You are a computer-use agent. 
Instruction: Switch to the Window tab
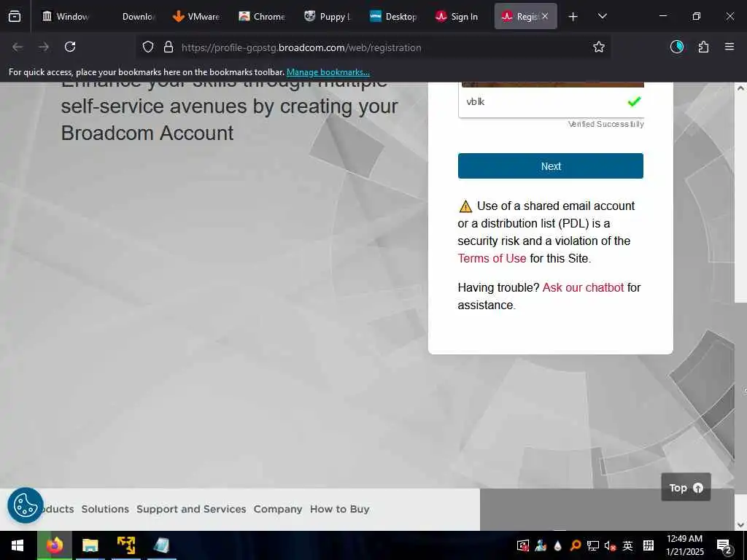click(x=66, y=16)
